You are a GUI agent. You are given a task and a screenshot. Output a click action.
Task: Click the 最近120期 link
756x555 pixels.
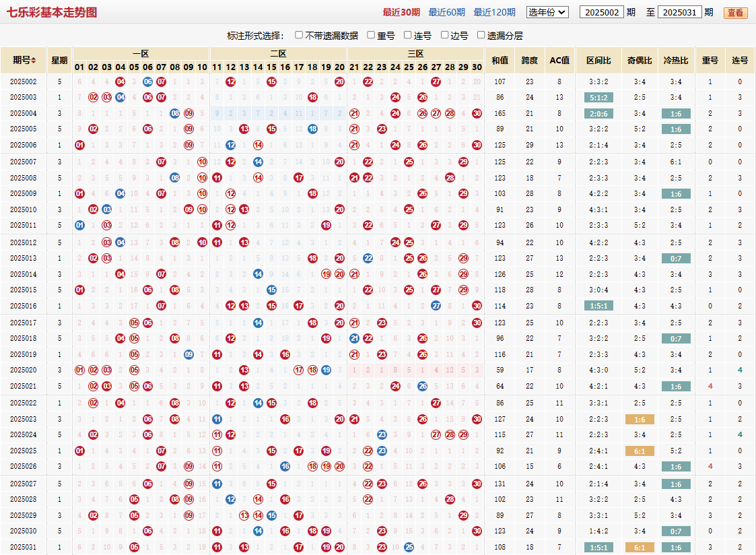coord(494,12)
